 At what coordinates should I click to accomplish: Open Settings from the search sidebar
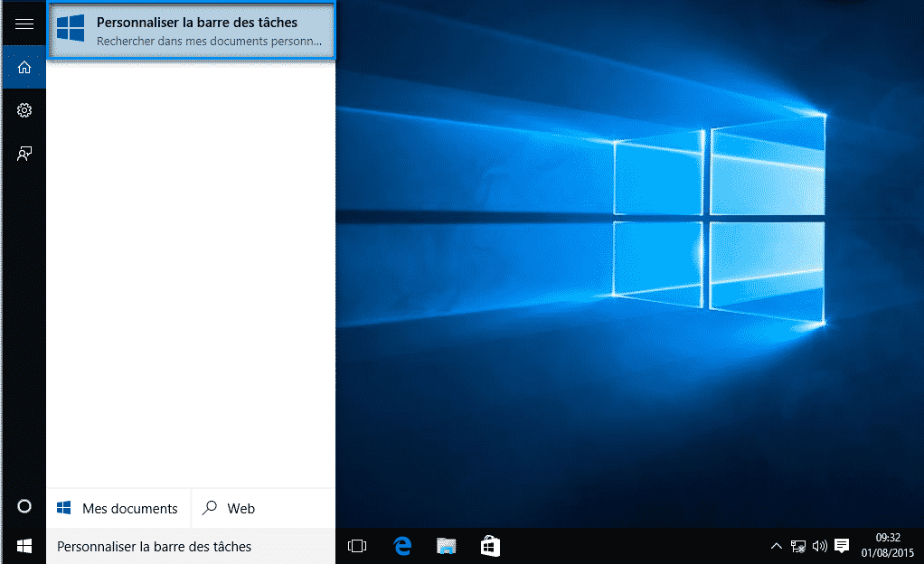[23, 109]
